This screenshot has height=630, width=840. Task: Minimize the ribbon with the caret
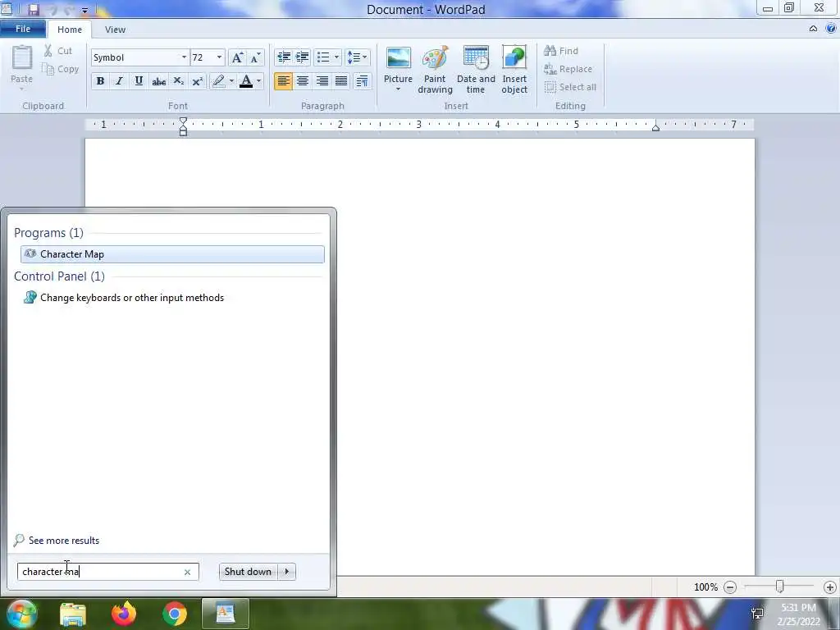tap(813, 29)
